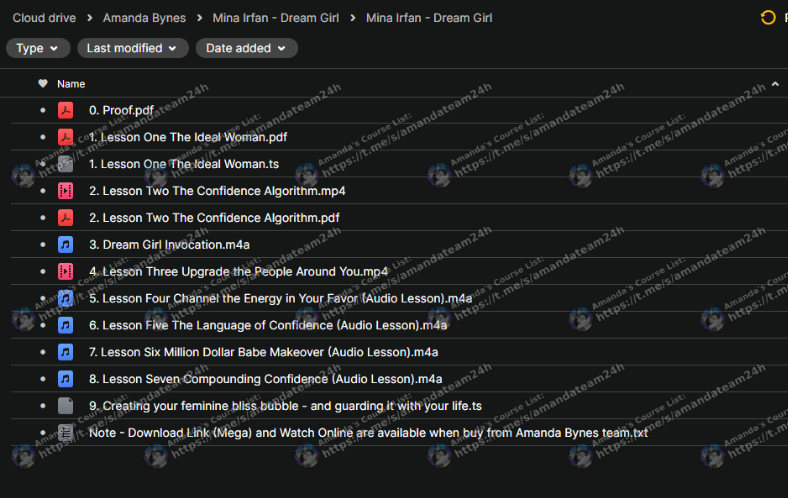Open the Type filter dropdown

pyautogui.click(x=38, y=48)
